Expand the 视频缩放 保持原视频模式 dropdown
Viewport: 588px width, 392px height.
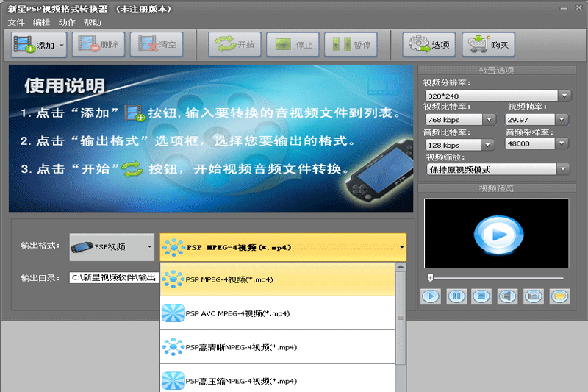pos(563,169)
